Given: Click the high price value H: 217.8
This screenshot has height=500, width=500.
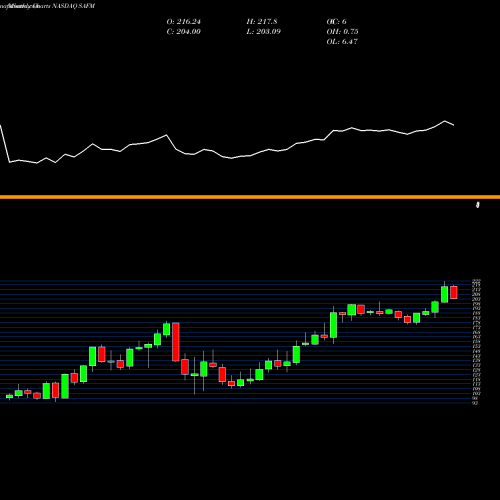Looking at the screenshot, I should (x=262, y=22).
